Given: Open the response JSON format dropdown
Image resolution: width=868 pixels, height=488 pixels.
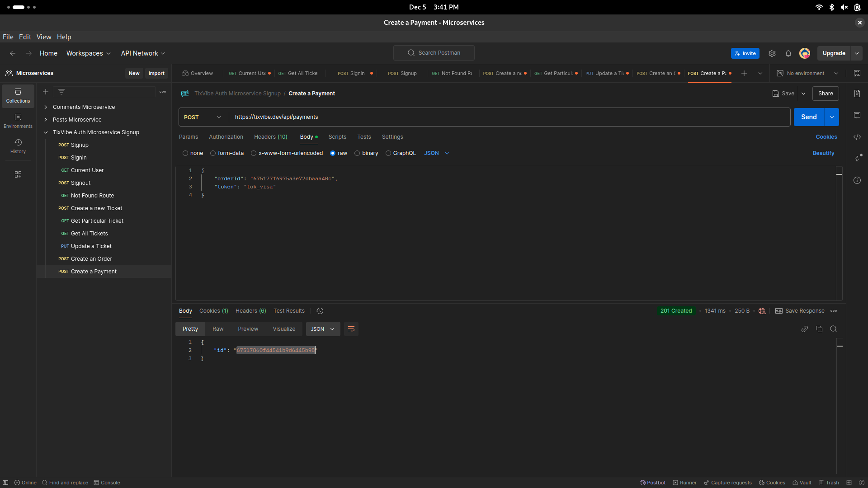Looking at the screenshot, I should pos(323,329).
